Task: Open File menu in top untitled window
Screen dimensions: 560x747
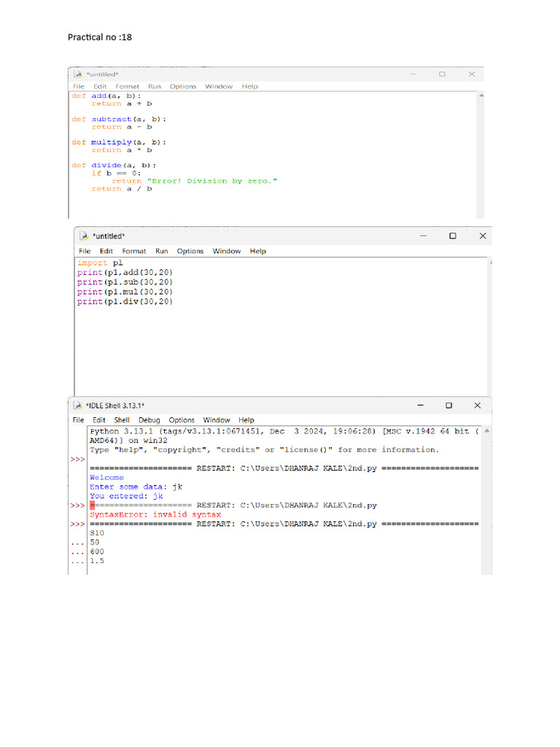Action: (x=79, y=86)
